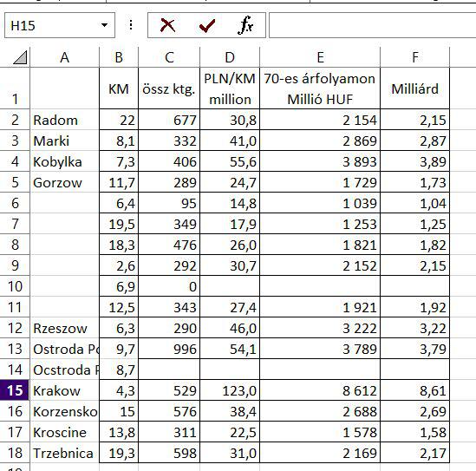The height and width of the screenshot is (471, 476).
Task: Select the Radom cell
Action: [65, 120]
